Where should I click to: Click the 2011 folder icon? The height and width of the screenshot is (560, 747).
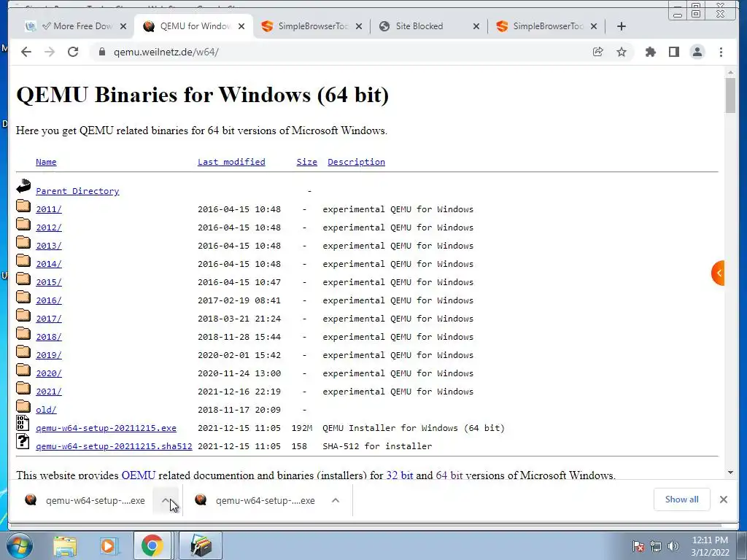coord(23,206)
